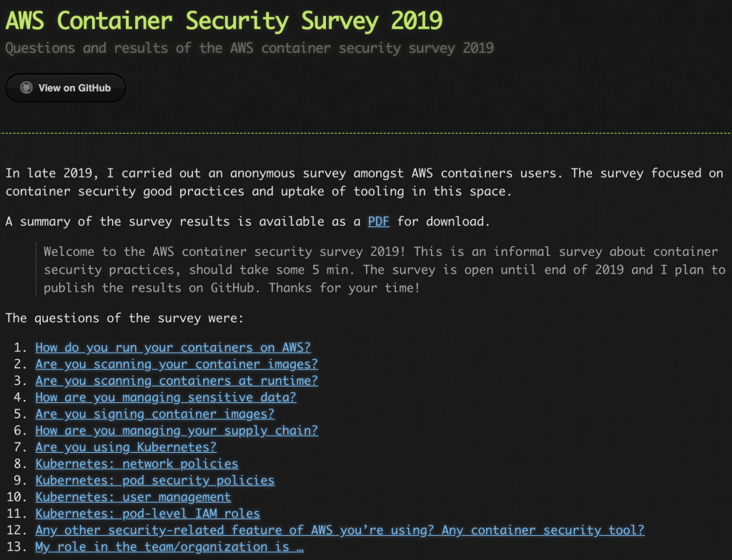The width and height of the screenshot is (732, 560).
Task: Click the text 'The questions of the survey were:'
Action: [124, 319]
